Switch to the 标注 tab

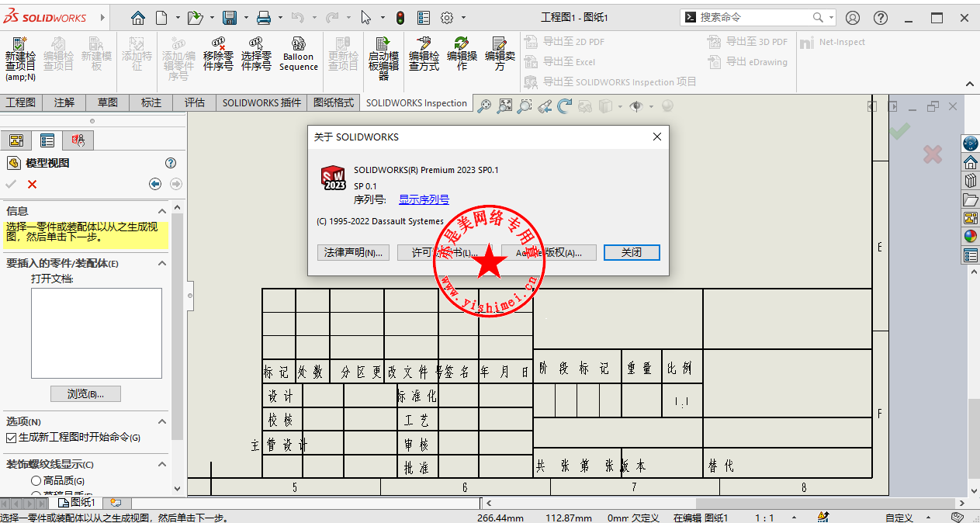(x=151, y=102)
